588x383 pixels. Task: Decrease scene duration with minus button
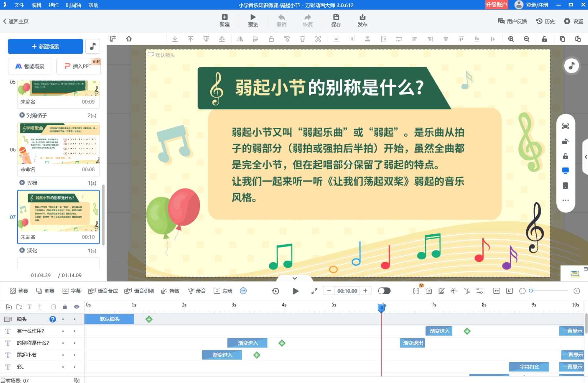point(329,291)
